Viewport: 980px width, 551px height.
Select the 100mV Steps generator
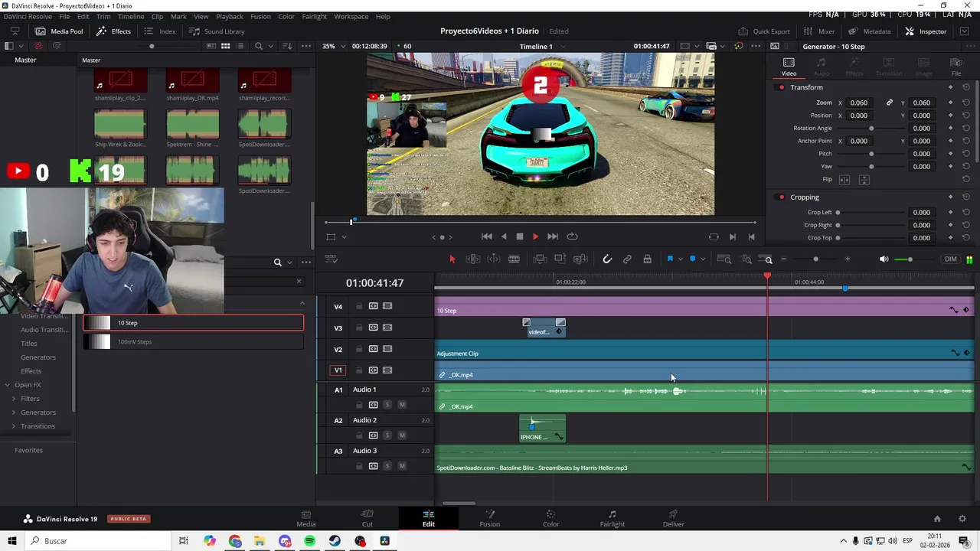193,342
